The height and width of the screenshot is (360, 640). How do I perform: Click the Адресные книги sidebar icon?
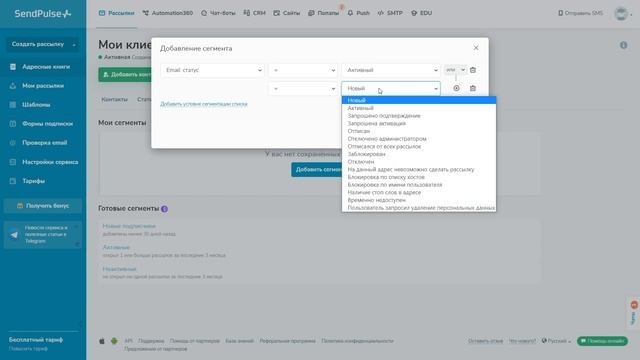pos(13,67)
